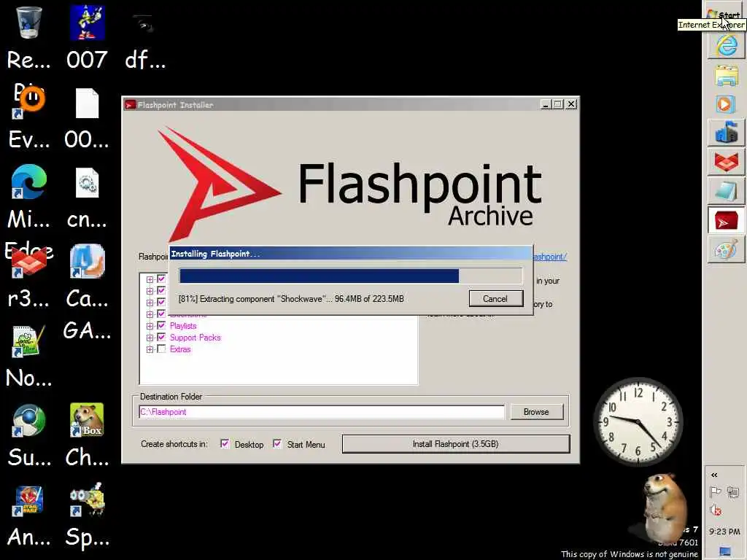Click Install Flashpoint (3.5GB) button
Viewport: 747px width, 560px height.
(x=455, y=444)
